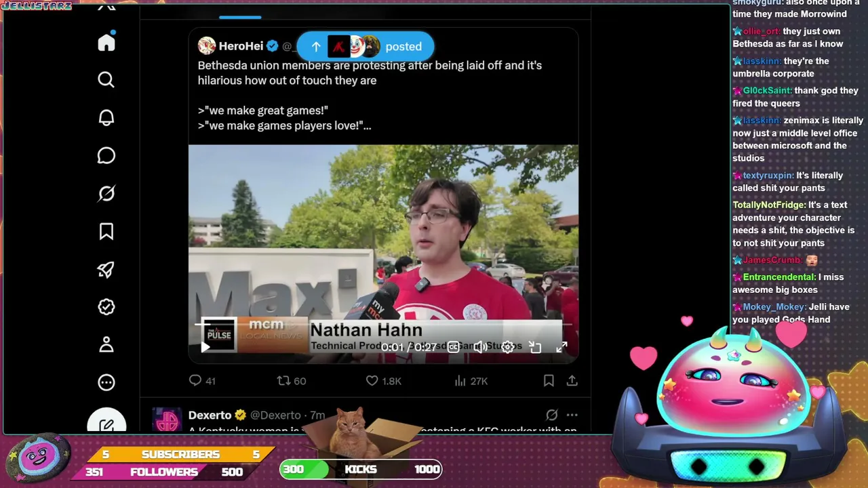Click chat username 'TotallyNotFridge'
Viewport: 868px width, 488px height.
pyautogui.click(x=769, y=205)
